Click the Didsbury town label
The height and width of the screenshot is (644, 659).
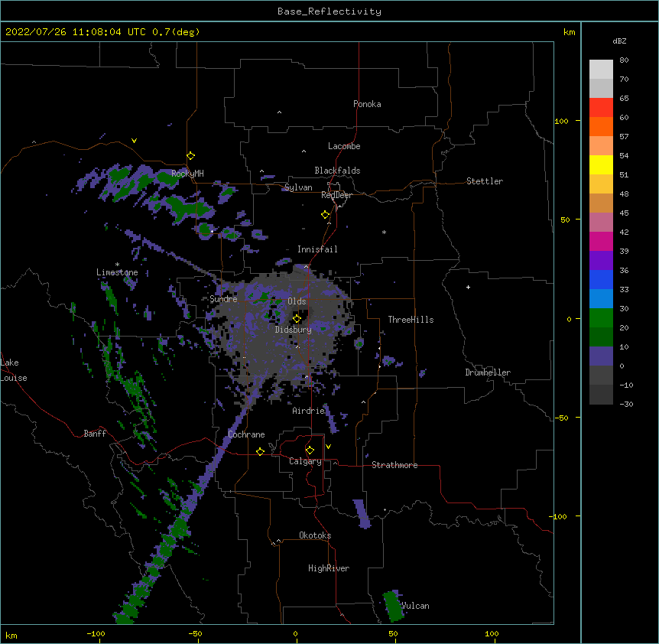pos(294,330)
